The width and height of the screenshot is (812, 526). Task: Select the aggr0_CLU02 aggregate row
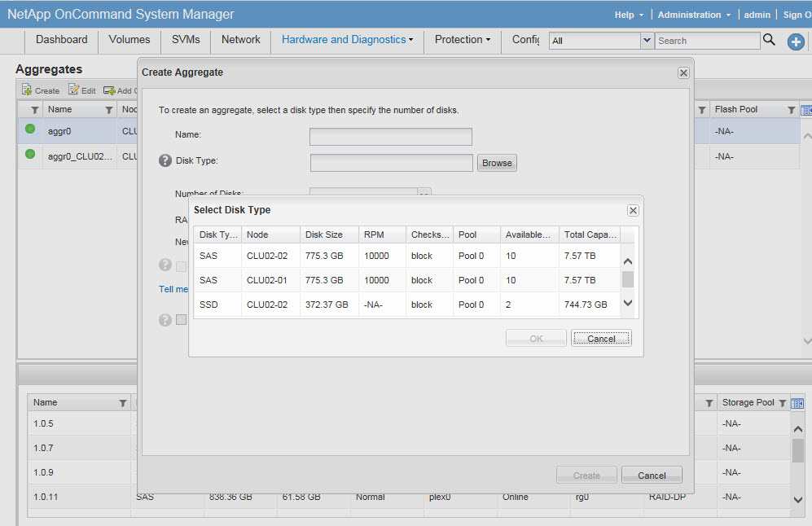77,156
